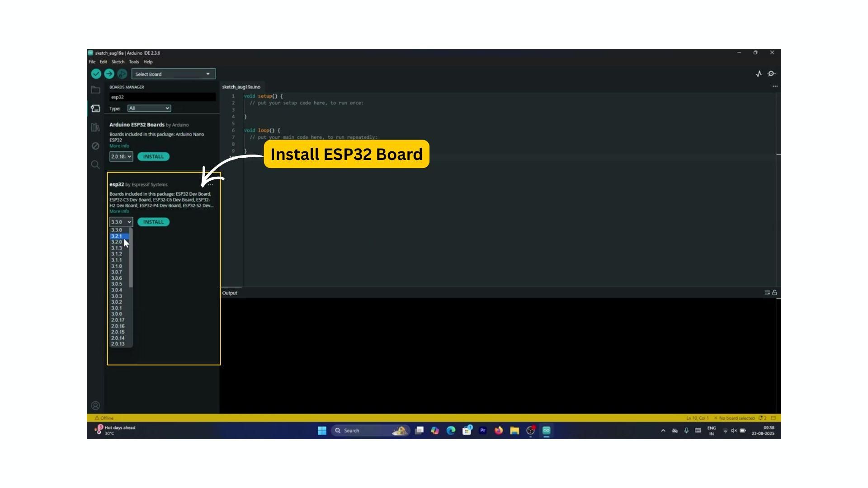
Task: Select version 2.0.17 from the list
Action: [x=120, y=320]
